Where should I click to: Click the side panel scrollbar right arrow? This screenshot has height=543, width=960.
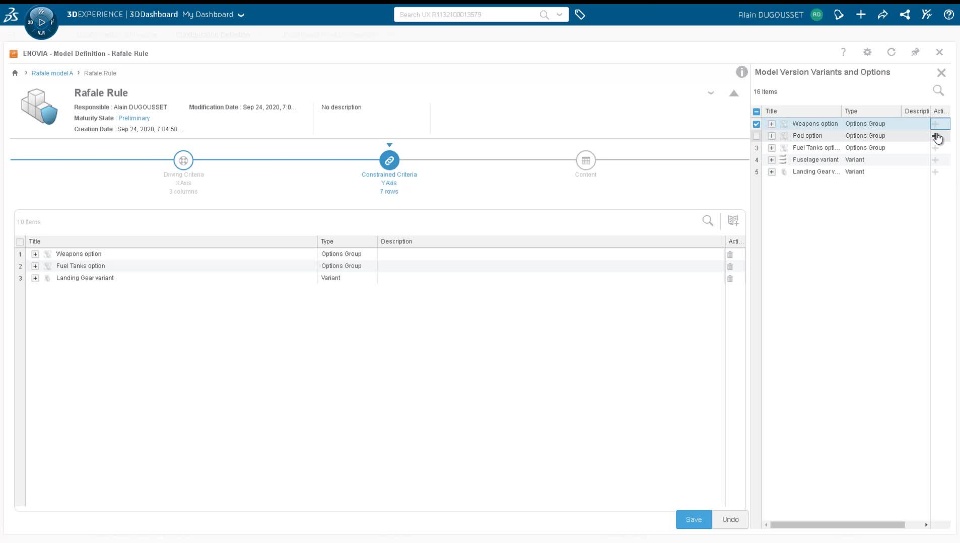point(926,525)
